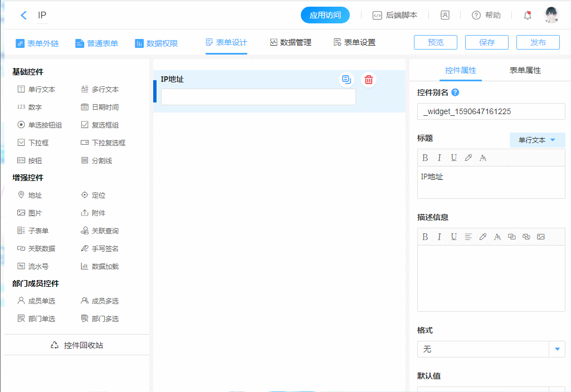Click the 保存 button
Screen dimensions: 571x392
tap(486, 43)
